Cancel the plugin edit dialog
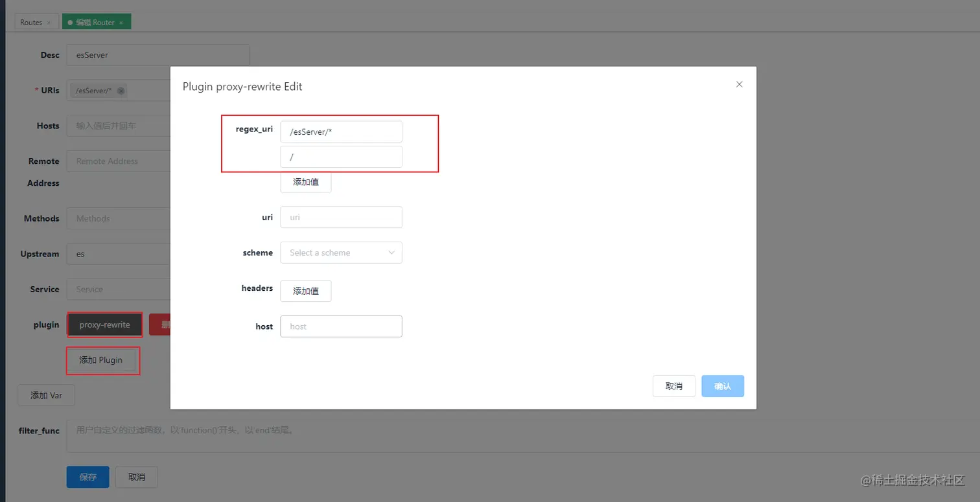The height and width of the screenshot is (502, 980). coord(674,386)
